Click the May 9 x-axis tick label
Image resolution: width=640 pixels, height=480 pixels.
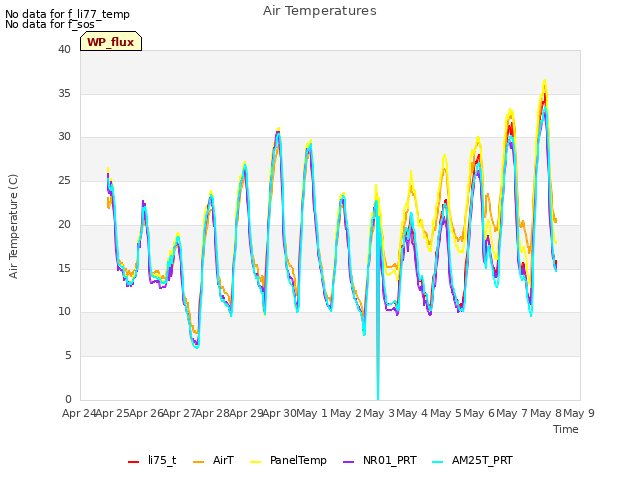click(x=579, y=413)
